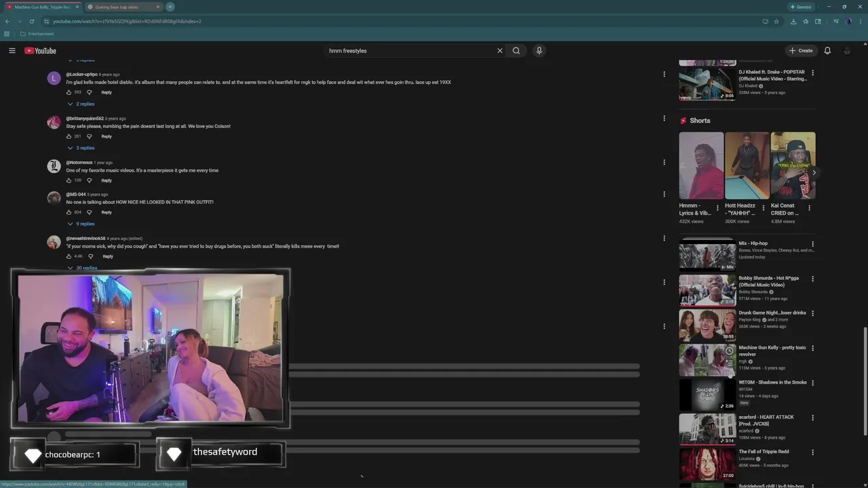
Task: Like the @Notorreous comment
Action: tap(68, 180)
